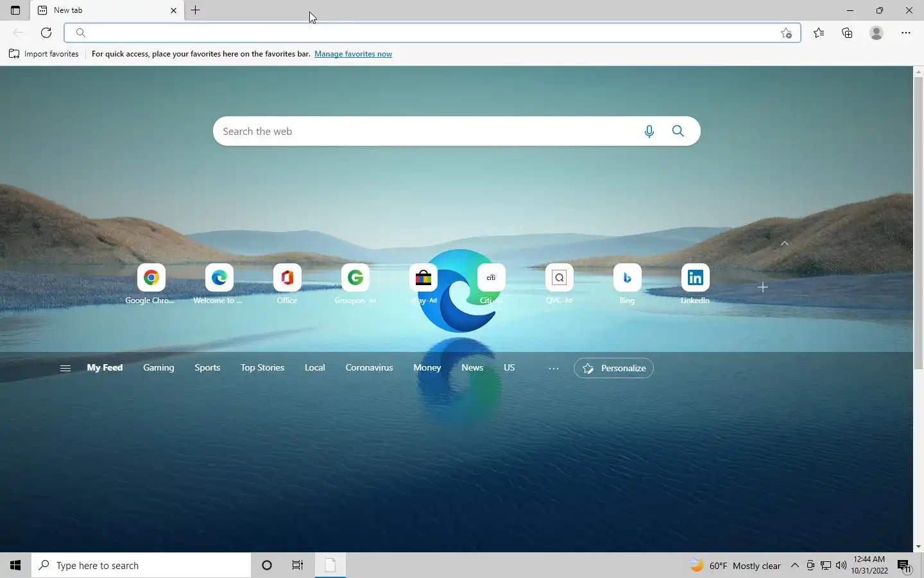The width and height of the screenshot is (924, 578).
Task: Open the feed hamburger menu
Action: [x=65, y=368]
